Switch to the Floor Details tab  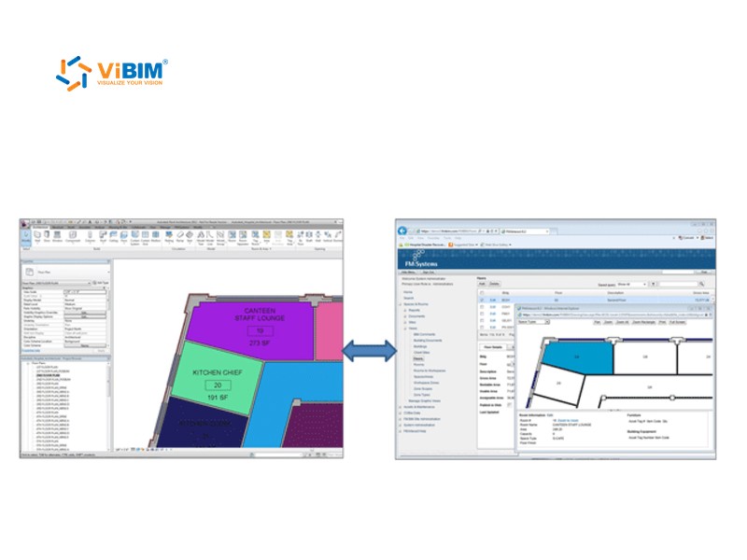point(493,347)
